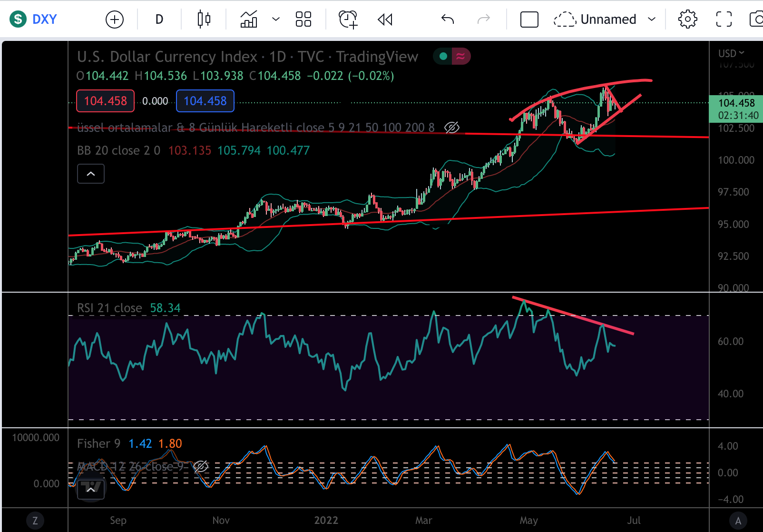The image size is (763, 532).
Task: Expand the layout management dropdown arrow
Action: point(652,20)
